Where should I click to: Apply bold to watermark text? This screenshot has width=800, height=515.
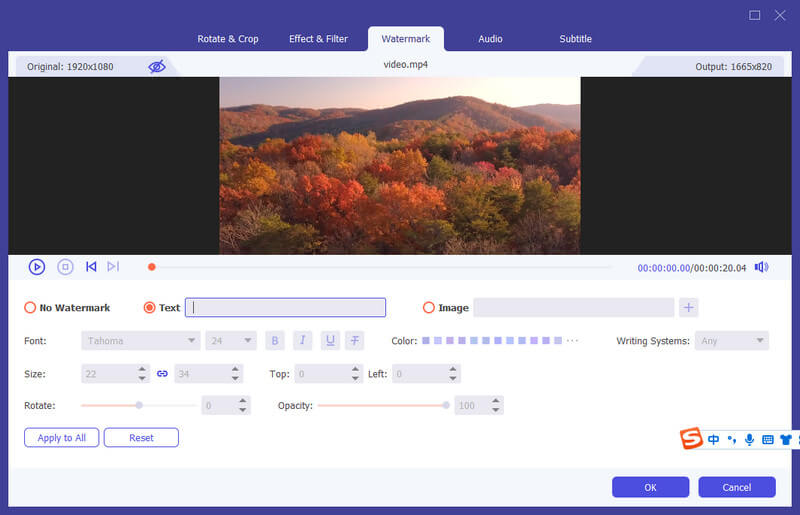[x=274, y=340]
